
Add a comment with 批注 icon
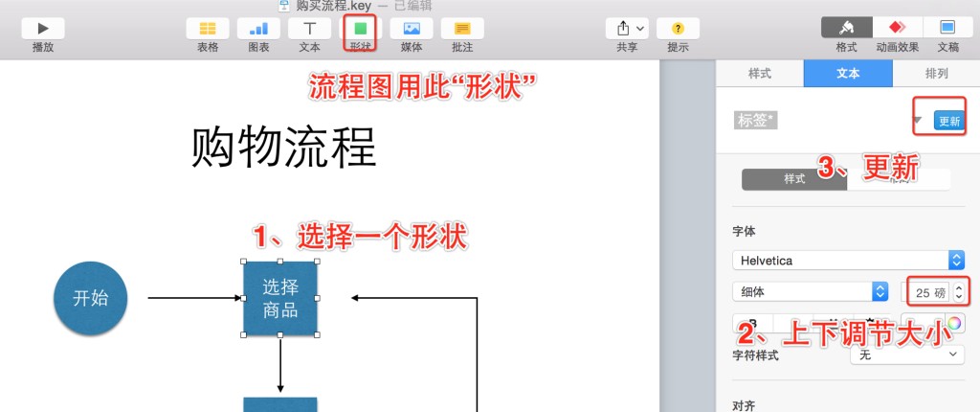pyautogui.click(x=462, y=29)
